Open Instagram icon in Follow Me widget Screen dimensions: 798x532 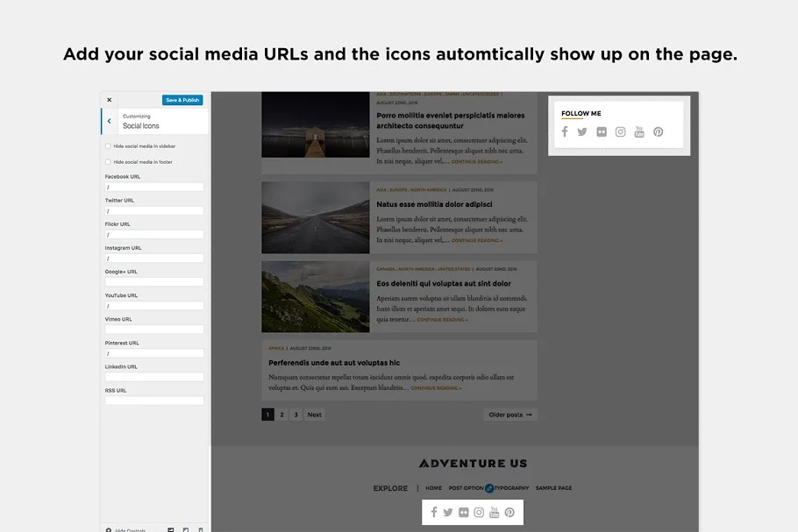(620, 132)
